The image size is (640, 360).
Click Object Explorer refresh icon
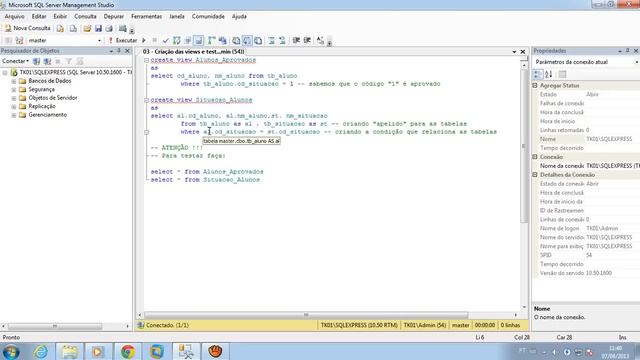click(80, 61)
